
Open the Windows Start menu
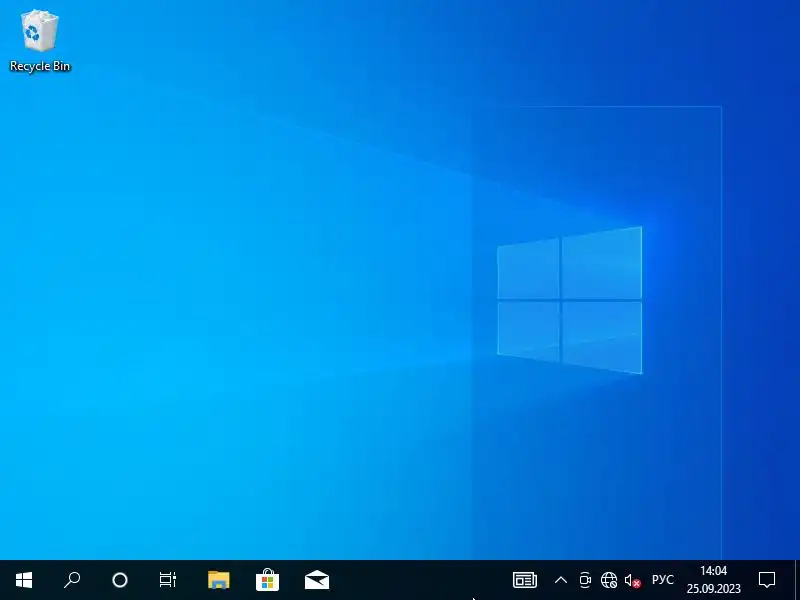coord(24,580)
